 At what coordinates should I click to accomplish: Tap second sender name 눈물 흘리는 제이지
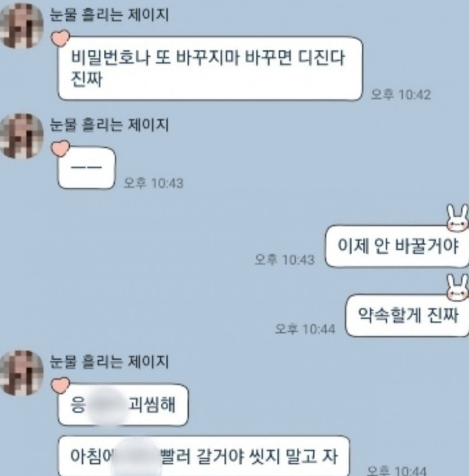click(x=109, y=125)
